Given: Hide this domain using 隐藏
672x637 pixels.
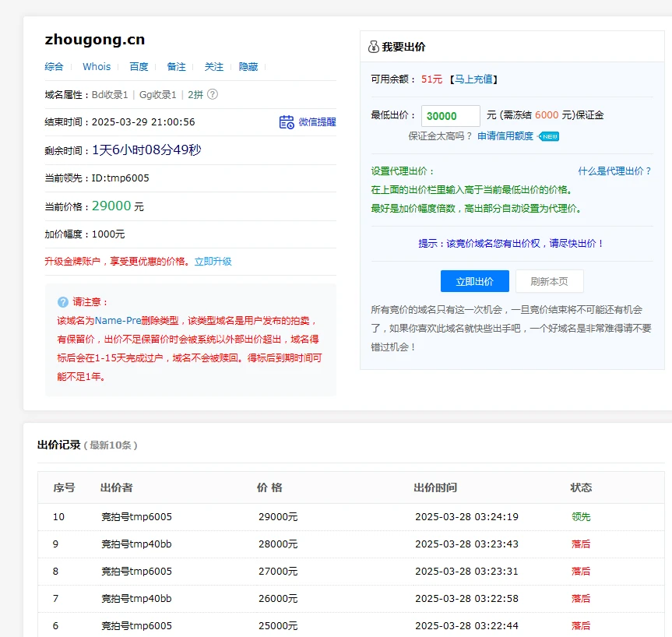Looking at the screenshot, I should (x=248, y=67).
